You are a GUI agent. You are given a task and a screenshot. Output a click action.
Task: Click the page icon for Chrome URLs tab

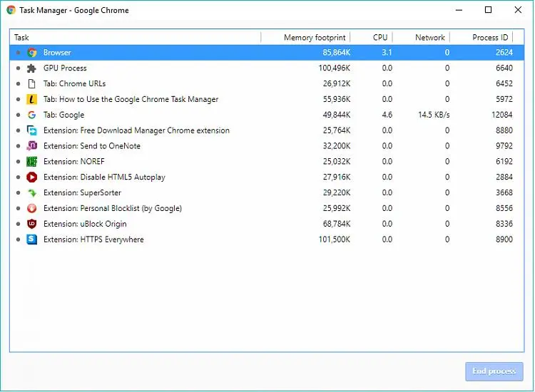point(31,83)
